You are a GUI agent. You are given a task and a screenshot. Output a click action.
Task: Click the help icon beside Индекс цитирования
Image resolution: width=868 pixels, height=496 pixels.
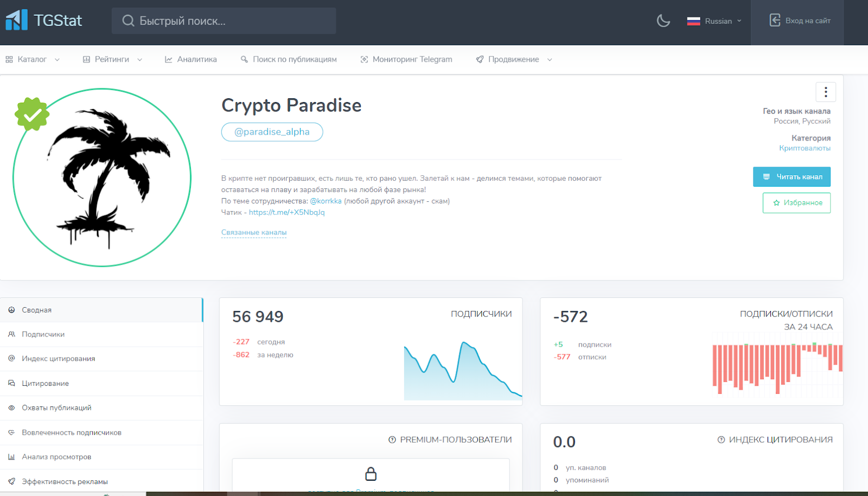pos(721,440)
